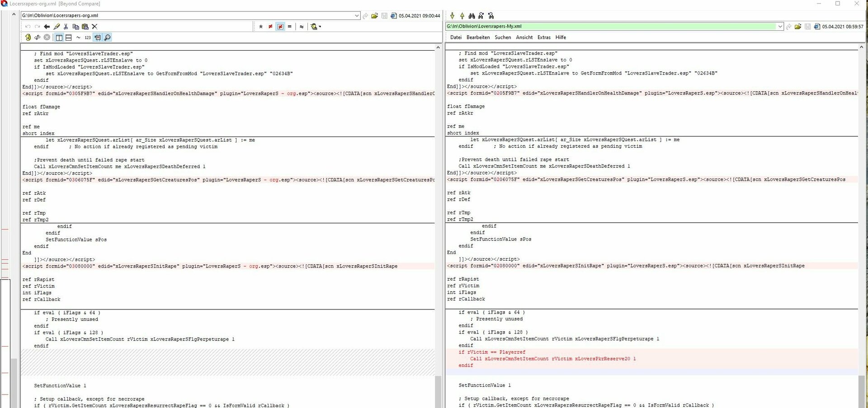This screenshot has width=868, height=408.
Task: Toggle the approximately-equal minor differences icon
Action: [x=302, y=27]
